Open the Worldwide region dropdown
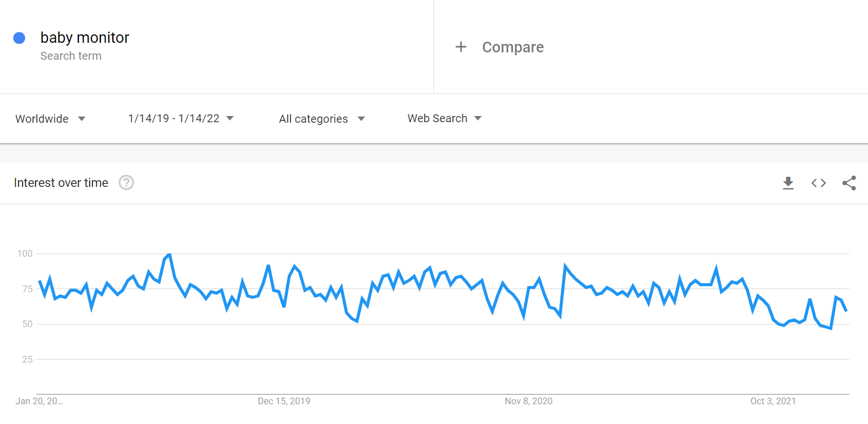This screenshot has height=424, width=868. [x=50, y=119]
